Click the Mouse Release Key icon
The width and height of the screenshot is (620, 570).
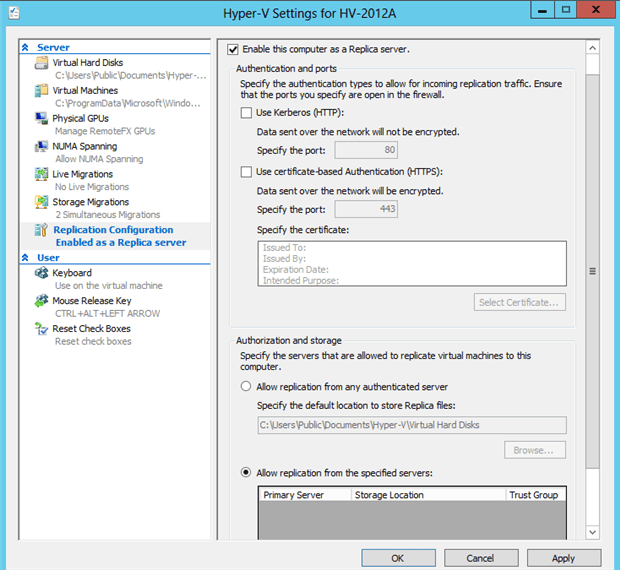pos(42,301)
